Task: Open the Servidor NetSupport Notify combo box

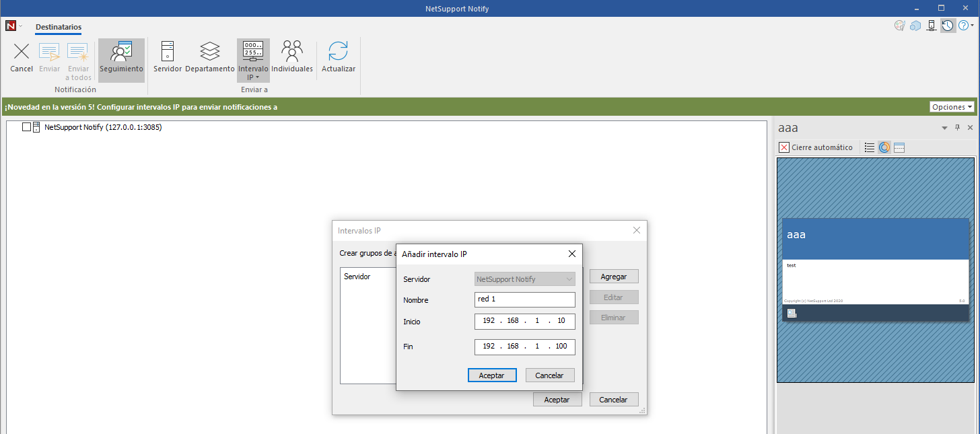Action: (x=525, y=279)
